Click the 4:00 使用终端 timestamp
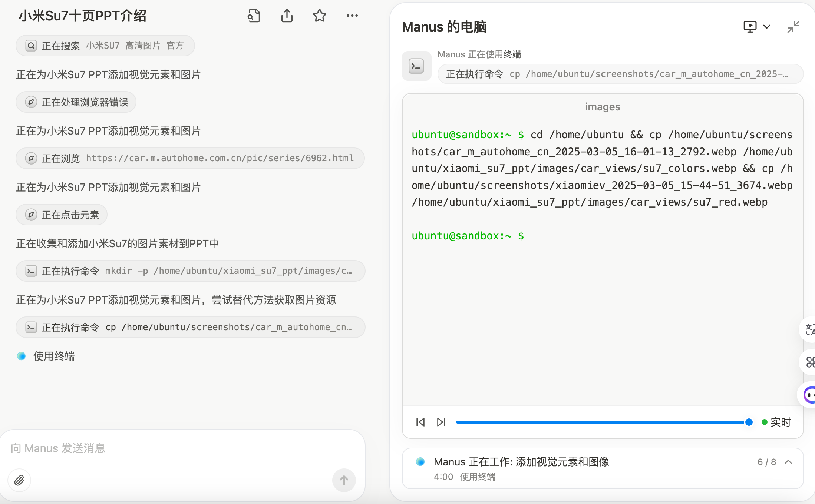815x504 pixels. coord(465,477)
